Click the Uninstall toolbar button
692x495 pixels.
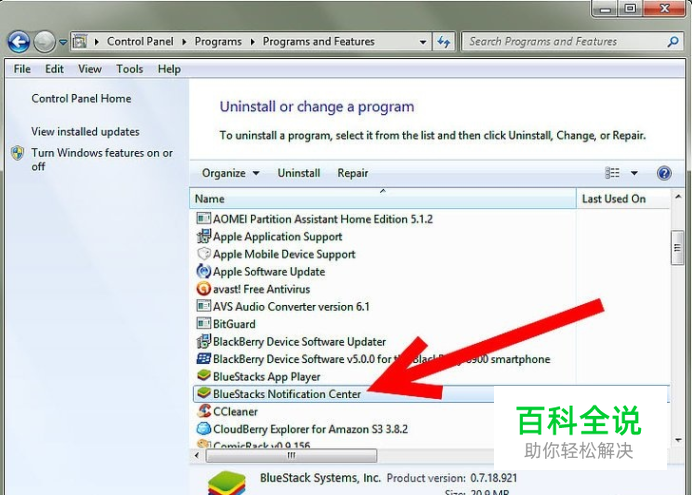pos(299,173)
